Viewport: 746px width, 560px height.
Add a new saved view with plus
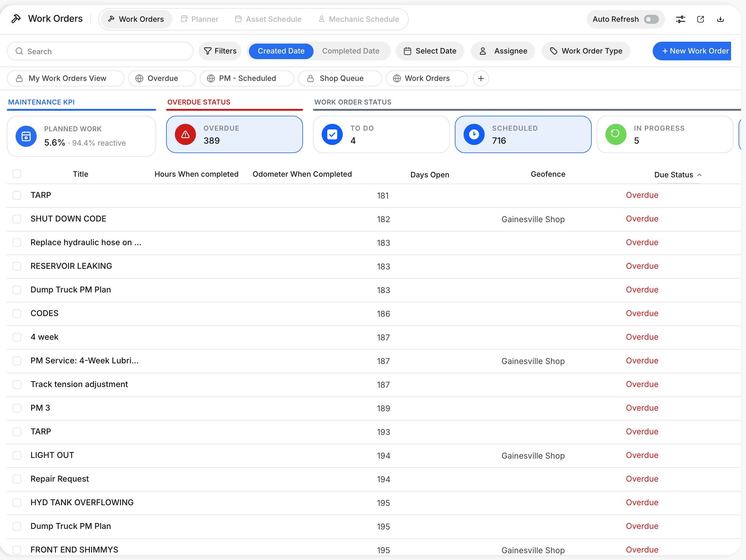pos(481,78)
